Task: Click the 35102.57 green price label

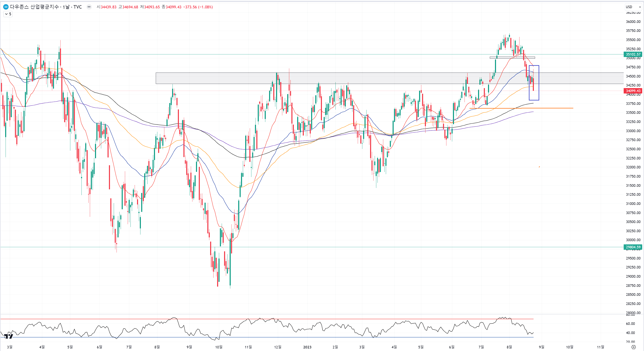Action: pyautogui.click(x=633, y=54)
